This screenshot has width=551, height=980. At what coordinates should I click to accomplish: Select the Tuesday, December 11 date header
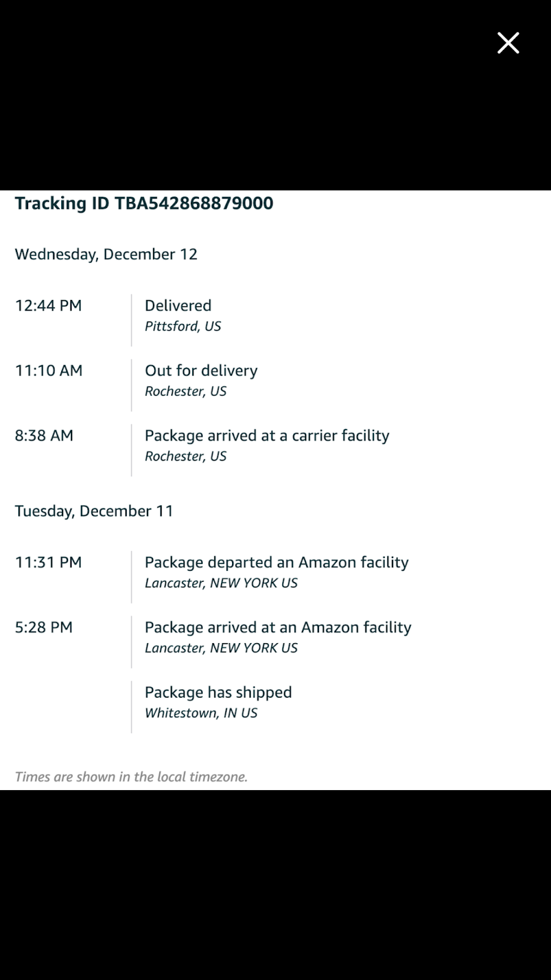(x=94, y=511)
